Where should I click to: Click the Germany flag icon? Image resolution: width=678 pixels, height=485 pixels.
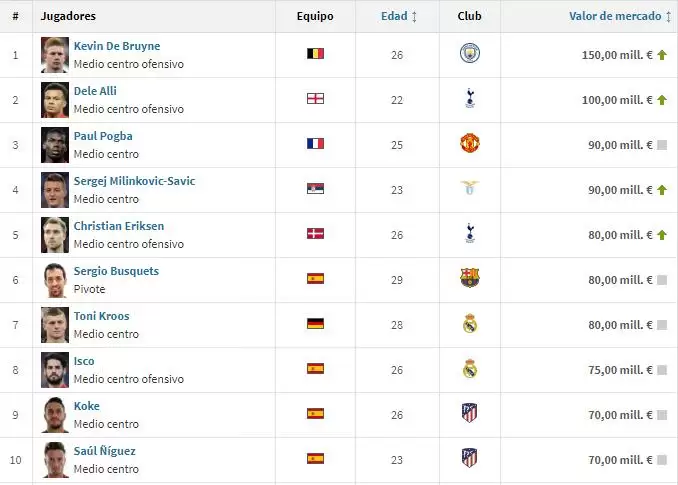[x=315, y=324]
